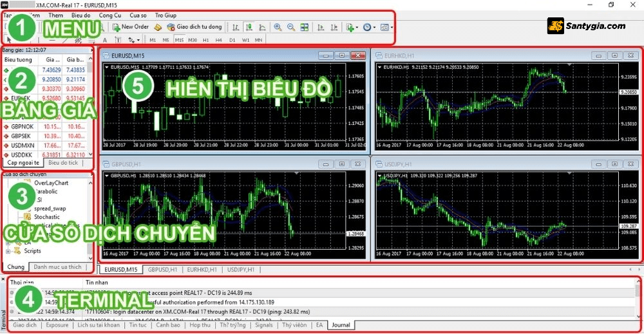Switch to Bieu do tick tab

tap(63, 163)
